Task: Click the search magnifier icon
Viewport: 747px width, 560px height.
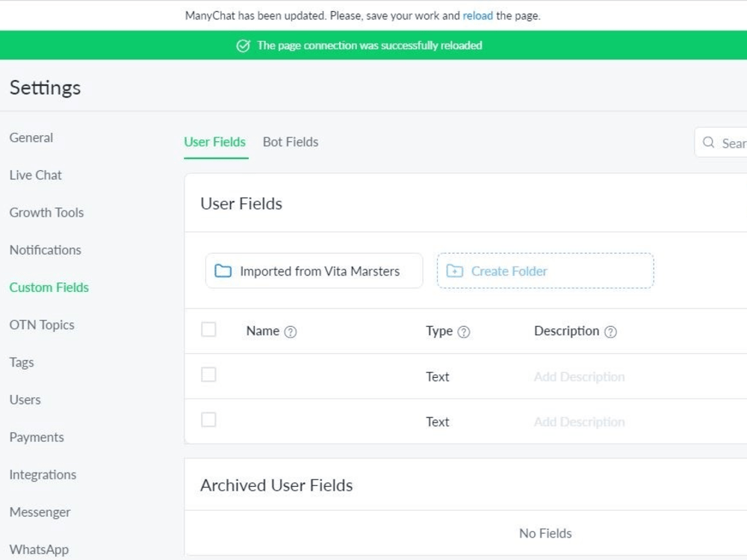Action: click(707, 142)
